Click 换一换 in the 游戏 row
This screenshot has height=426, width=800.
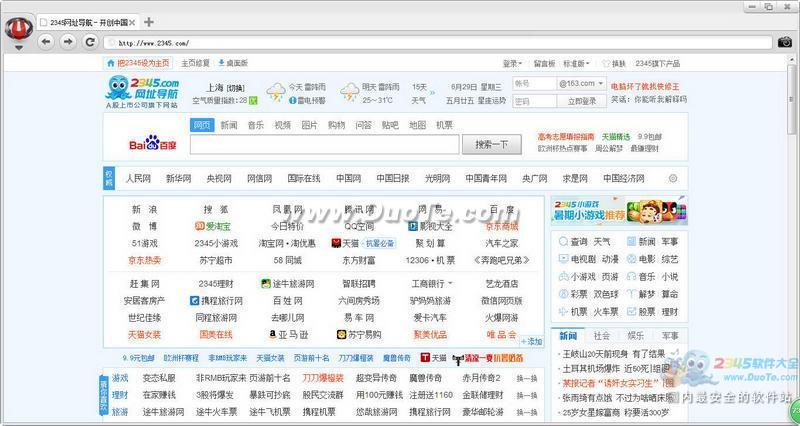click(527, 379)
